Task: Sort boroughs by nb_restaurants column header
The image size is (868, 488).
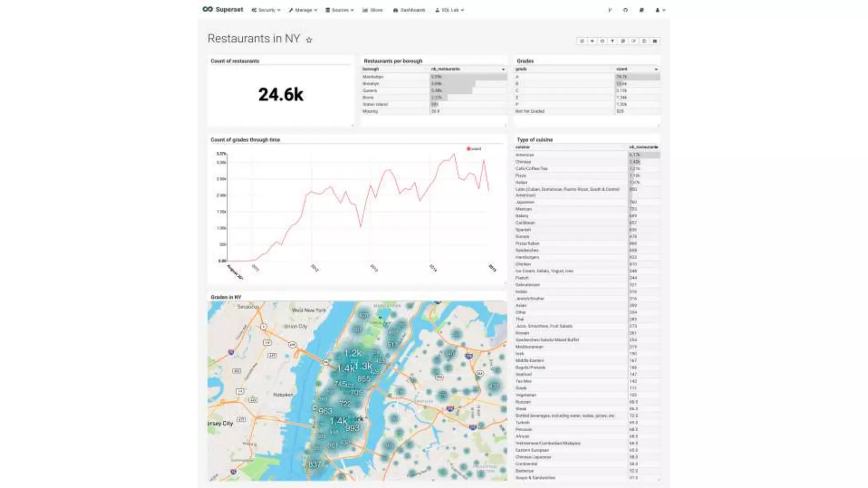Action: coord(445,69)
